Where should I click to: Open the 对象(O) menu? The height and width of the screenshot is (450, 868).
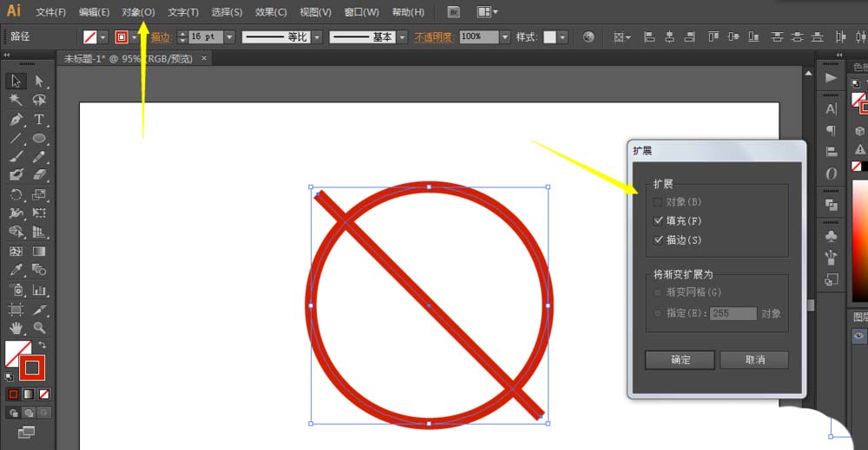138,12
